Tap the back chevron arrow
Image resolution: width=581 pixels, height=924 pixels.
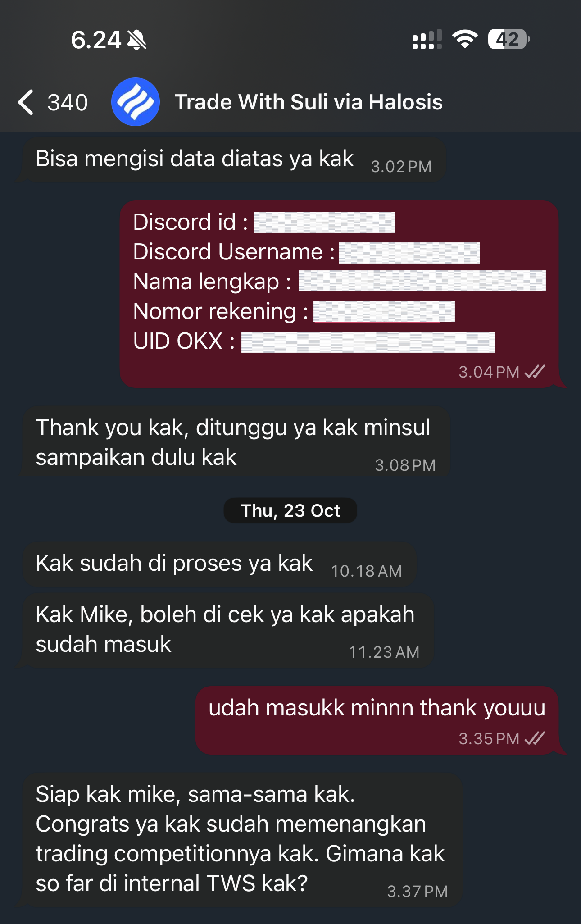point(26,102)
